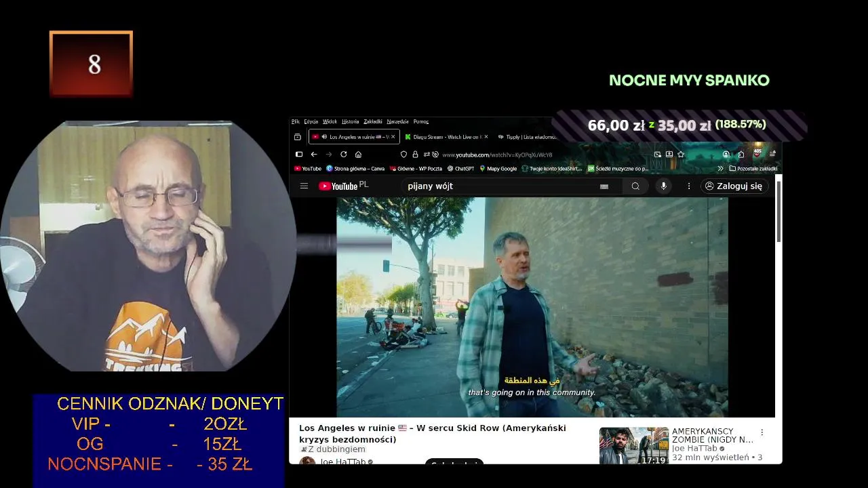The height and width of the screenshot is (488, 868).
Task: Open the tracking protection shield
Action: point(403,155)
